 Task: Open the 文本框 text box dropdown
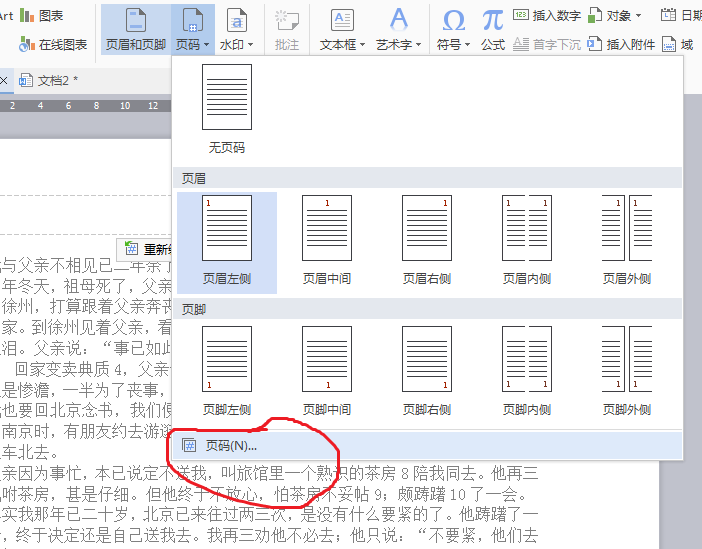tap(342, 30)
